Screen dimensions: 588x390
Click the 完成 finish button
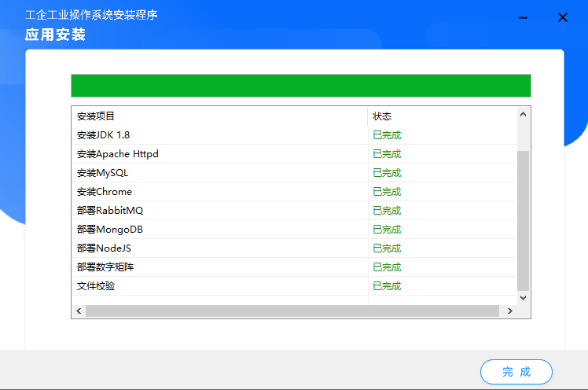pyautogui.click(x=516, y=372)
